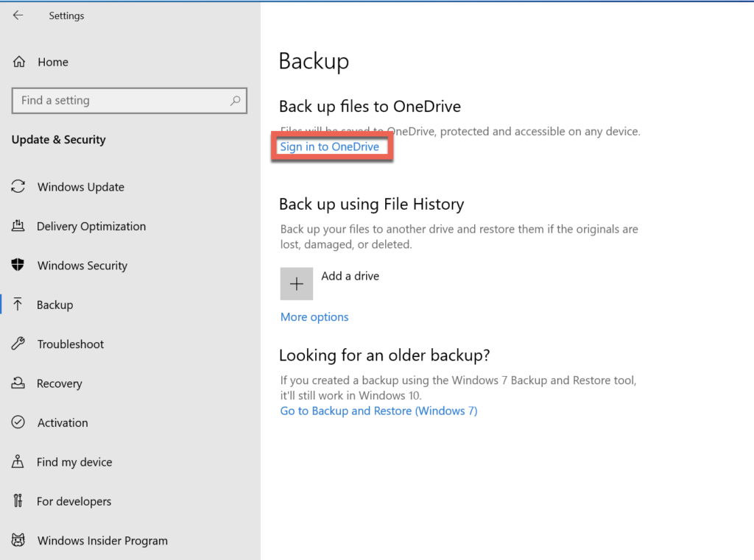Viewport: 754px width, 560px height.
Task: Click the Backup page title
Action: click(314, 62)
